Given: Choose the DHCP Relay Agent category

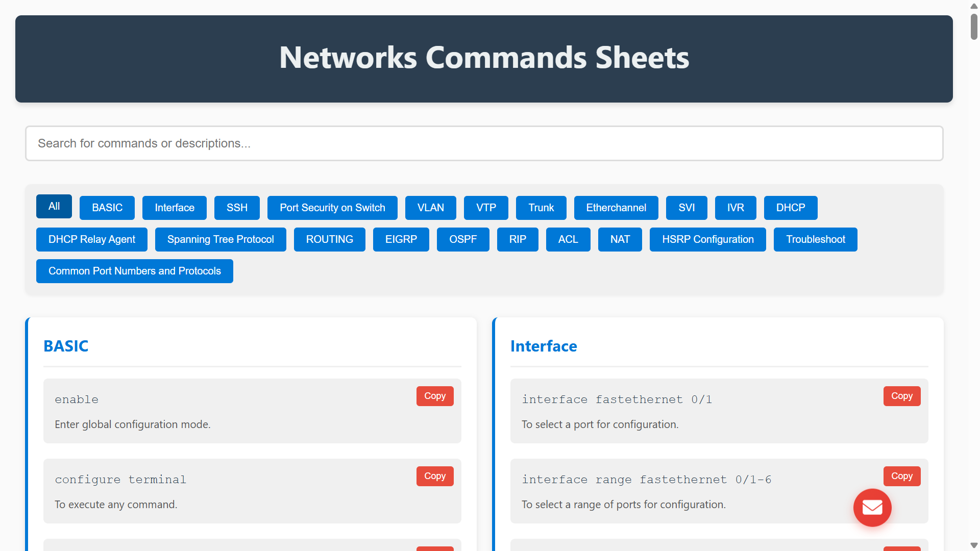Looking at the screenshot, I should 91,239.
